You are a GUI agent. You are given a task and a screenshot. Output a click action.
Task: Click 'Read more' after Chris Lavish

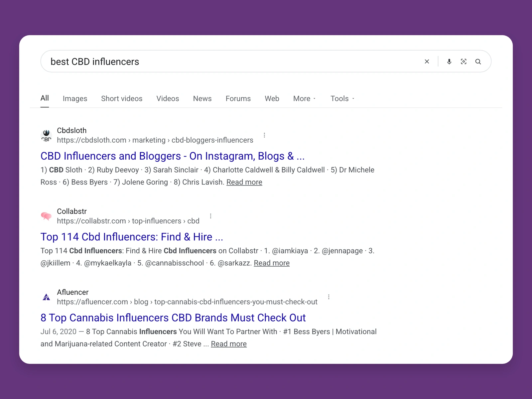(x=244, y=182)
